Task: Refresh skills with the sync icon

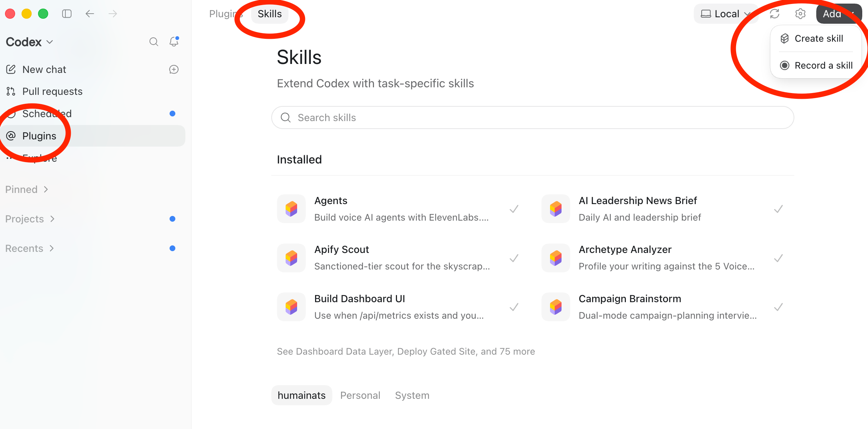Action: click(775, 14)
